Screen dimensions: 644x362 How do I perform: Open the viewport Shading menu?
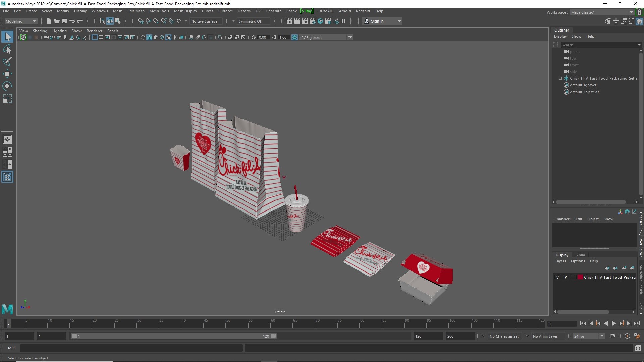(40, 31)
